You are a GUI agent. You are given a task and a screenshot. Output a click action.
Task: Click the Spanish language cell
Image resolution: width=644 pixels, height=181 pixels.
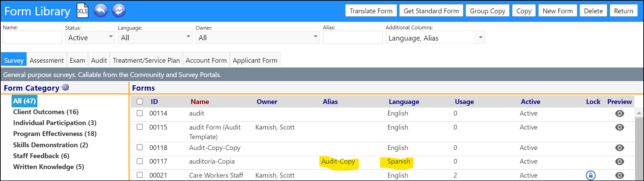pyautogui.click(x=399, y=161)
